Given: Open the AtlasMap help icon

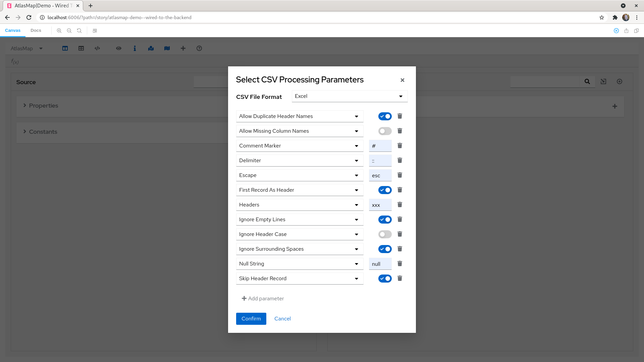Looking at the screenshot, I should (199, 48).
